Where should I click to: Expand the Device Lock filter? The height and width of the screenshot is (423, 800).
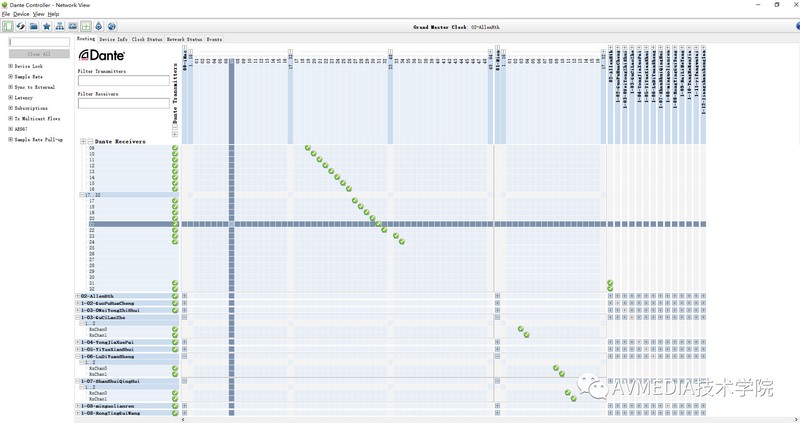10,66
